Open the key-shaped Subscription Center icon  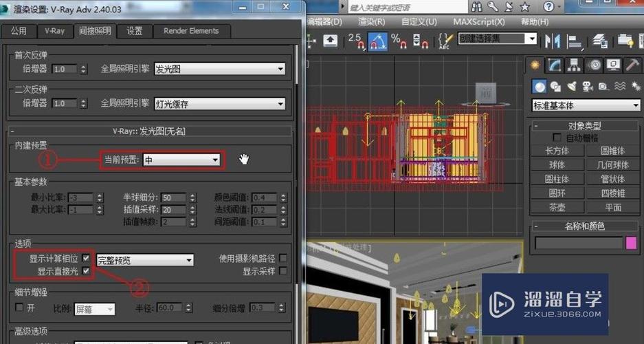493,7
